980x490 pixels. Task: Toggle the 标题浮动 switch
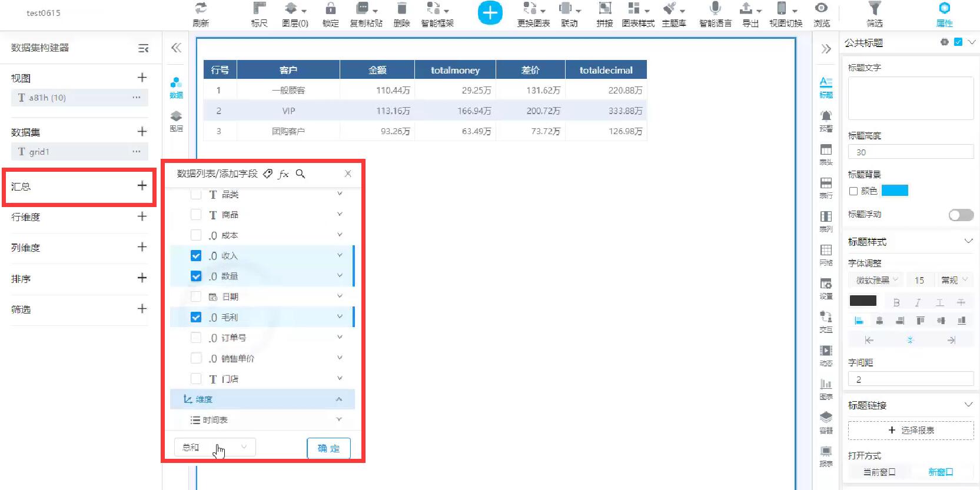click(x=961, y=215)
